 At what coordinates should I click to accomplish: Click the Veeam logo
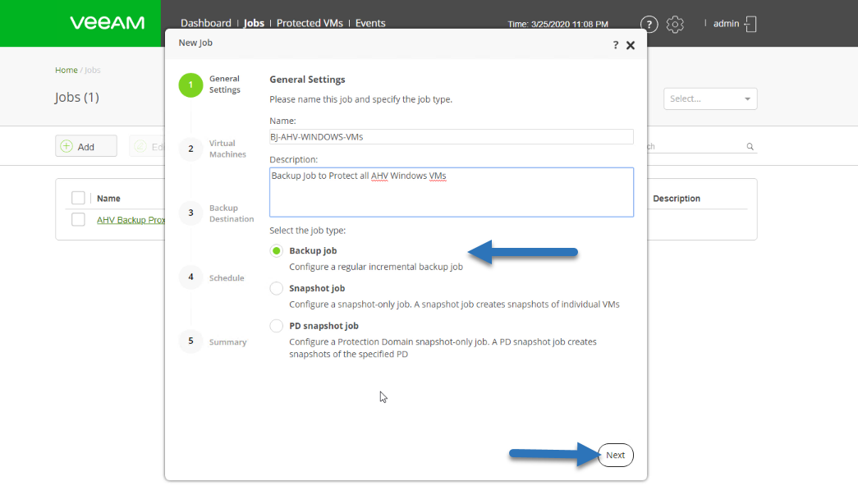(x=108, y=23)
